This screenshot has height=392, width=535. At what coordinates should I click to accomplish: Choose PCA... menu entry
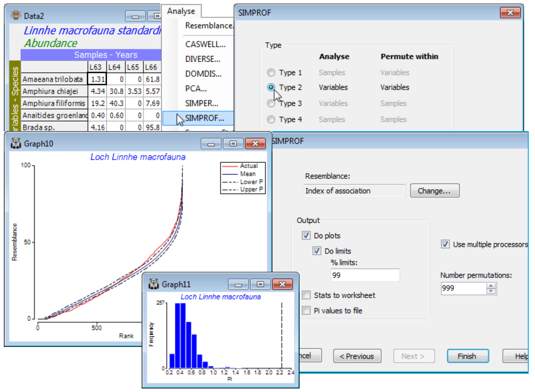[196, 89]
